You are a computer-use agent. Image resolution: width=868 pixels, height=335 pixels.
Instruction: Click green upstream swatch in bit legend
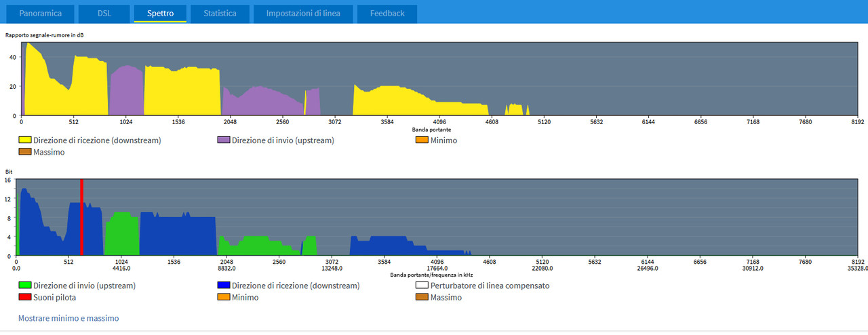[x=25, y=285]
